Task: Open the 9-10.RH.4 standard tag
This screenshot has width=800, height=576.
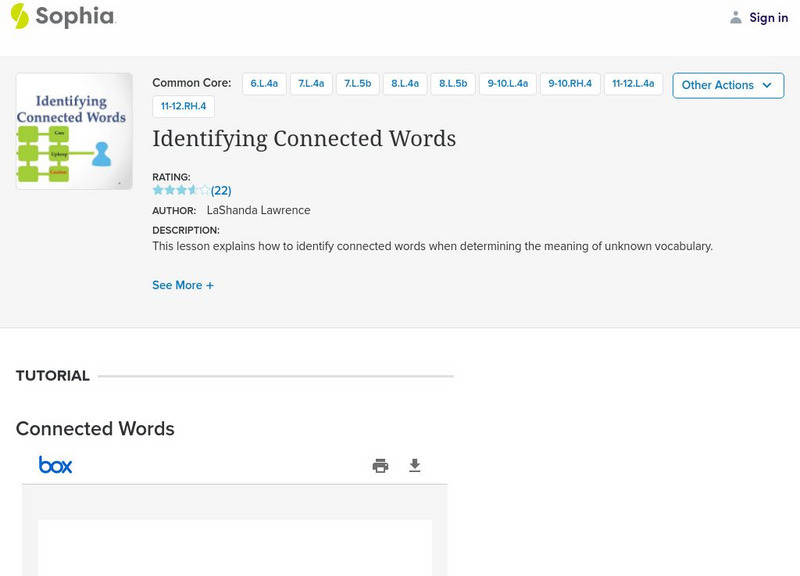Action: [570, 84]
